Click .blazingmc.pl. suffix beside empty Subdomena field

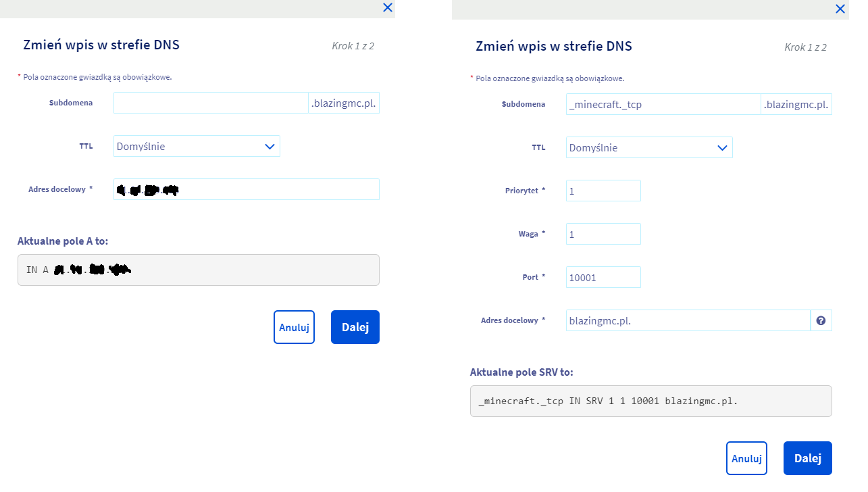(344, 103)
